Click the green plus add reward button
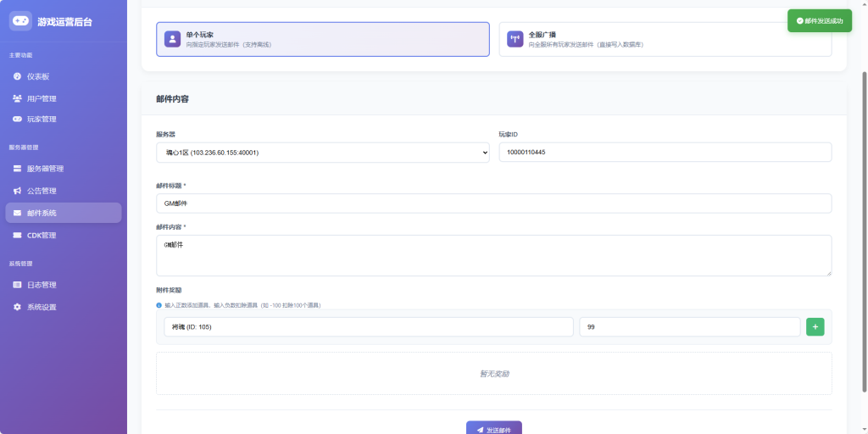The image size is (868, 434). [815, 326]
